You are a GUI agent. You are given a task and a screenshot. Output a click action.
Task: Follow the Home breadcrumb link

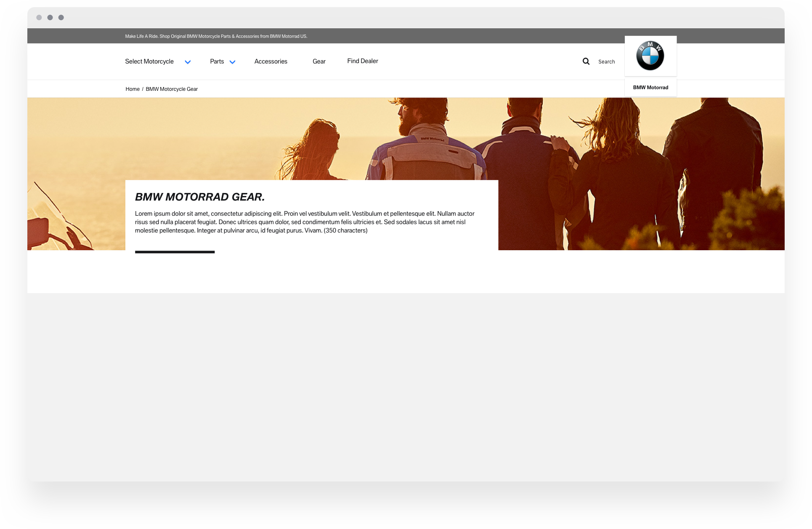[x=133, y=89]
